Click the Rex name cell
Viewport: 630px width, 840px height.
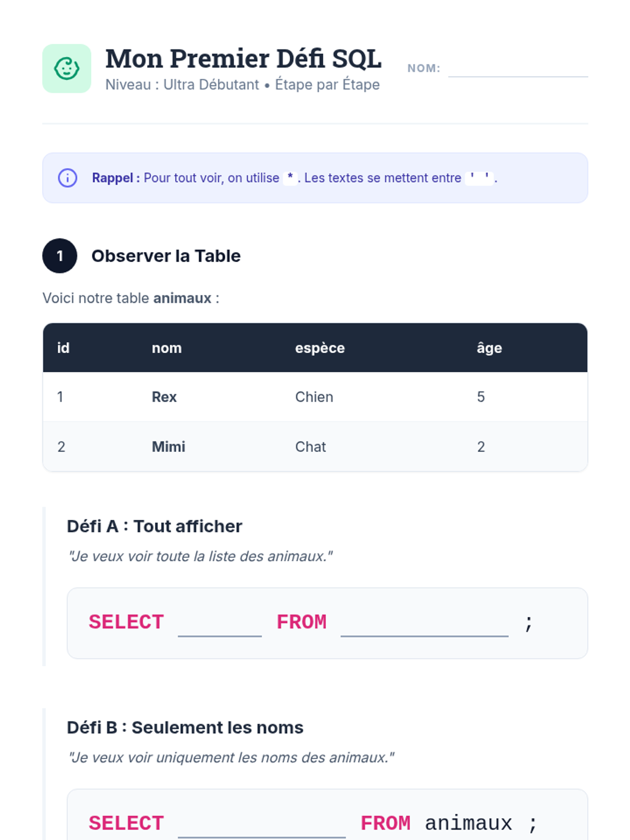click(x=164, y=397)
